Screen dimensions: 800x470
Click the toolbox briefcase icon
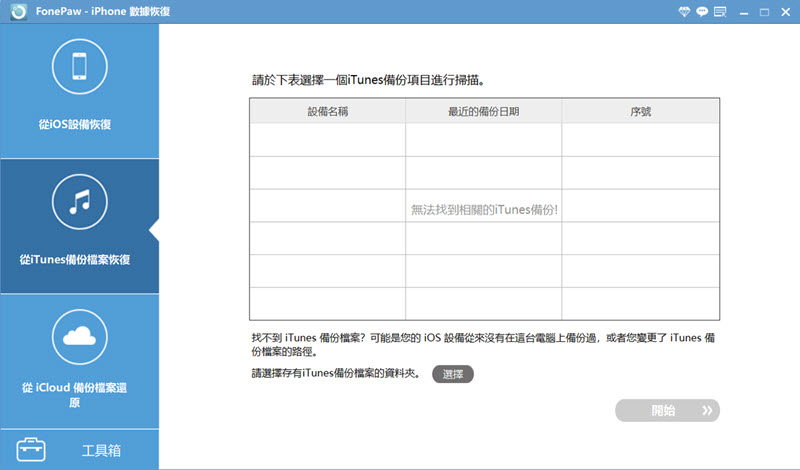pyautogui.click(x=30, y=449)
